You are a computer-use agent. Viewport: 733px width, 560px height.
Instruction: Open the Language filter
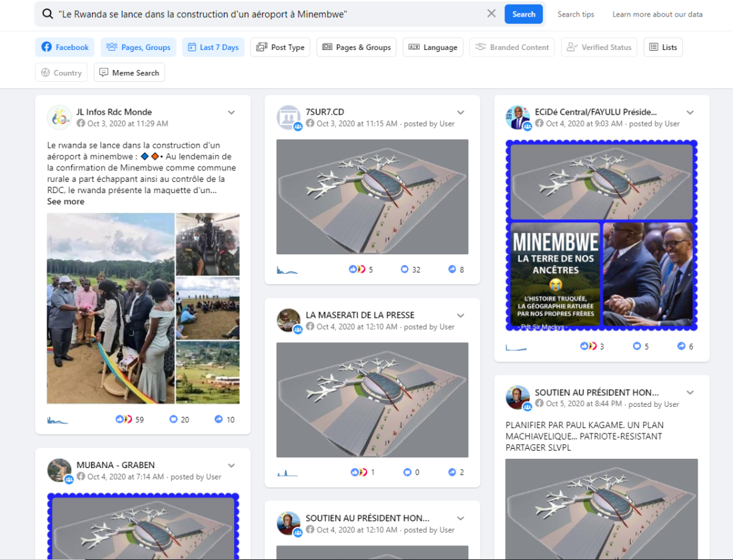point(433,47)
